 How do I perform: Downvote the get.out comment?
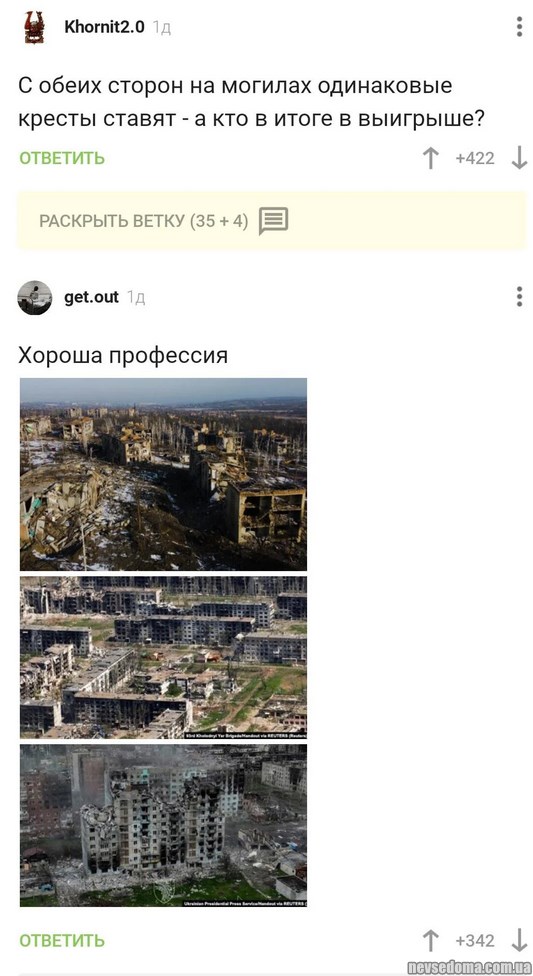pos(519,941)
